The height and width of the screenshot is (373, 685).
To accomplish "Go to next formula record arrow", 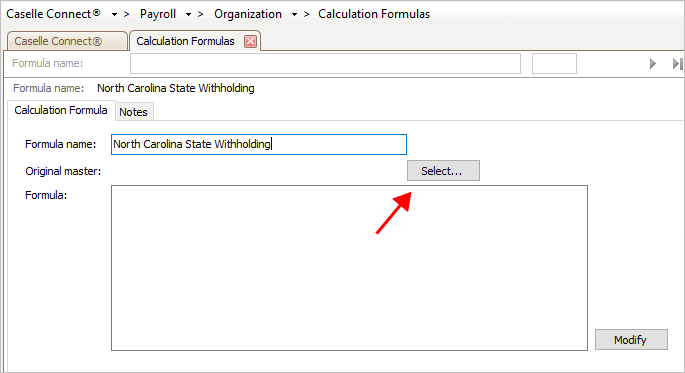I will click(x=653, y=64).
